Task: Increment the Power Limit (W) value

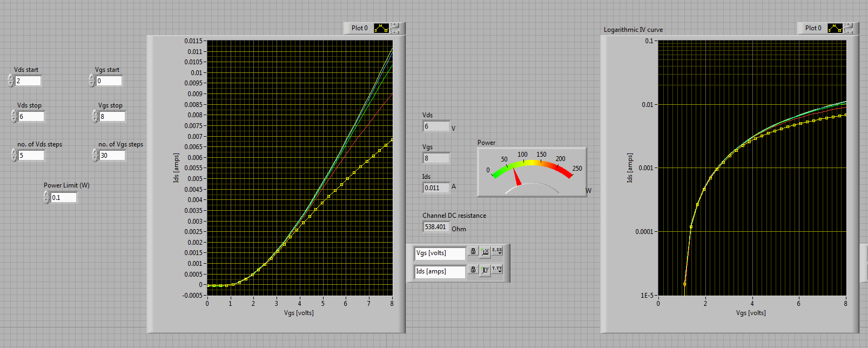Action: click(x=46, y=195)
